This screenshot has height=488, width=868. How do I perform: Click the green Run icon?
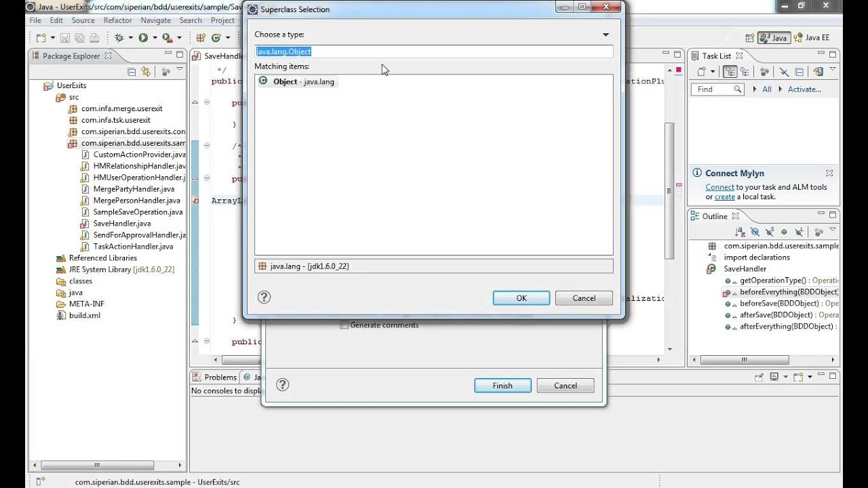click(x=143, y=38)
